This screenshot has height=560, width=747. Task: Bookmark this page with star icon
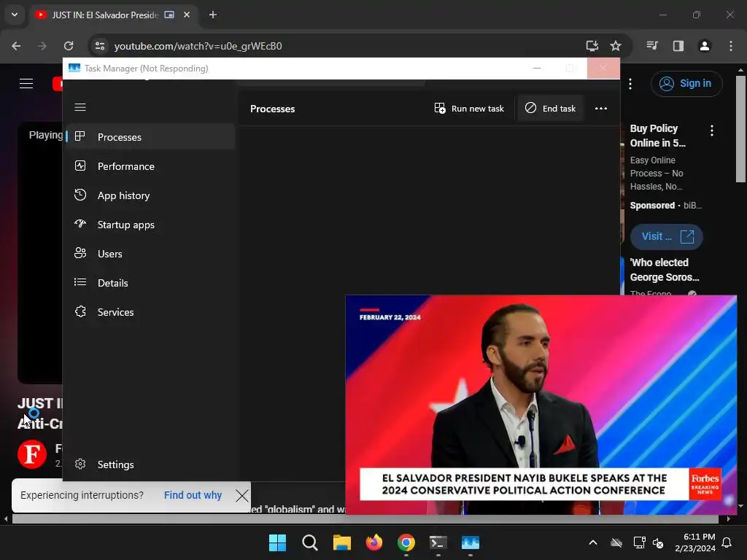click(616, 46)
